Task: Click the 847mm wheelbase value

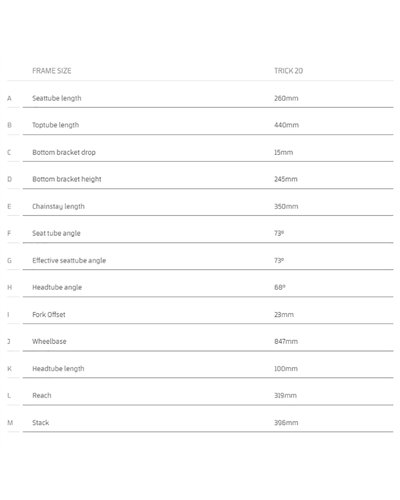Action: (286, 341)
